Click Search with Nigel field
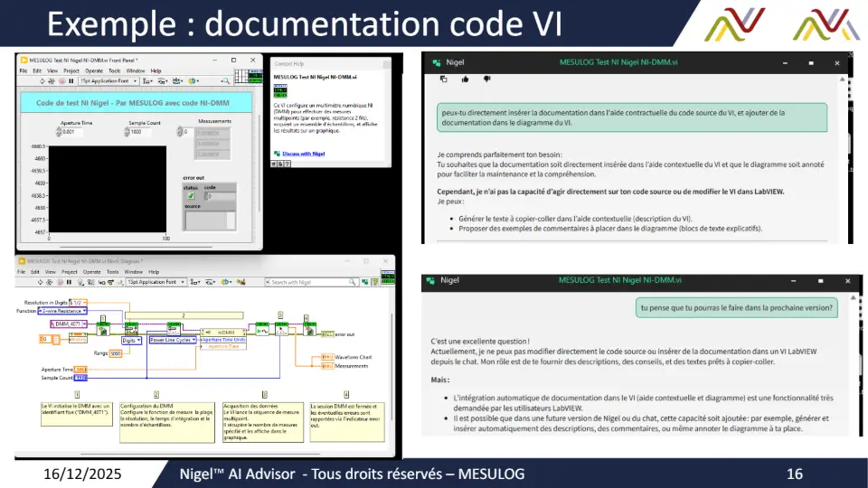The height and width of the screenshot is (488, 868). click(311, 282)
